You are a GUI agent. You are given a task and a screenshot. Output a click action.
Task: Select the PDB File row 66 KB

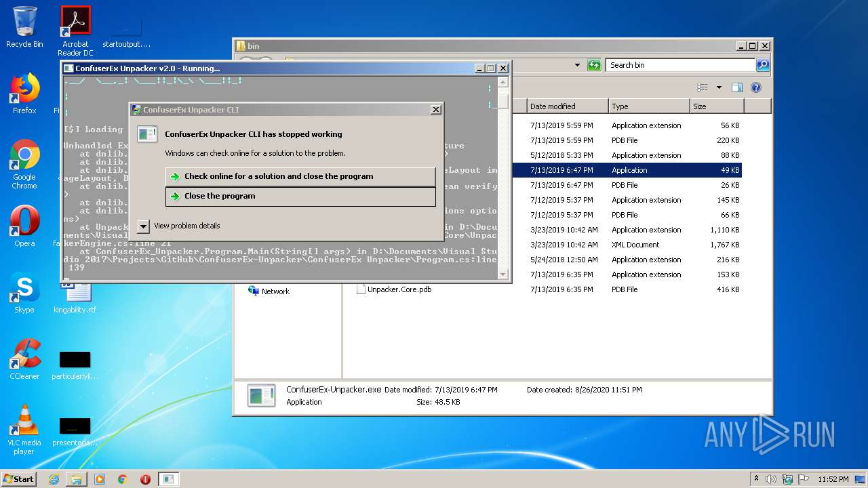tap(627, 215)
